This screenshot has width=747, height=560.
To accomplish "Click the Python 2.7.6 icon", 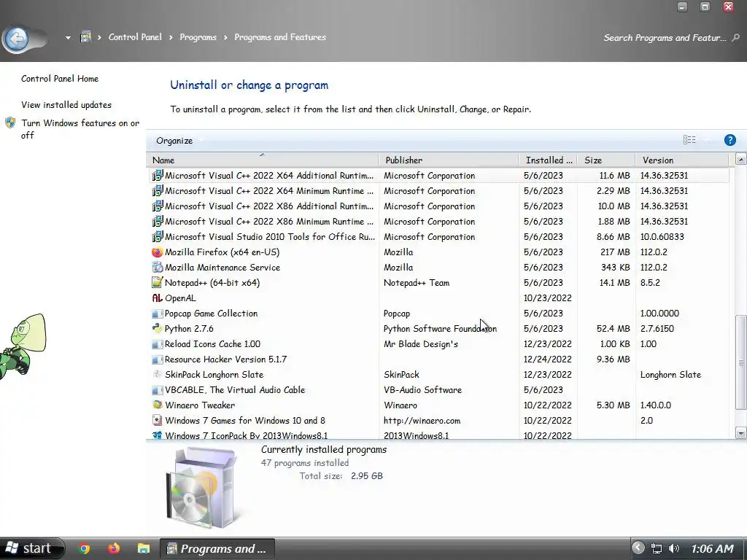I will click(158, 328).
